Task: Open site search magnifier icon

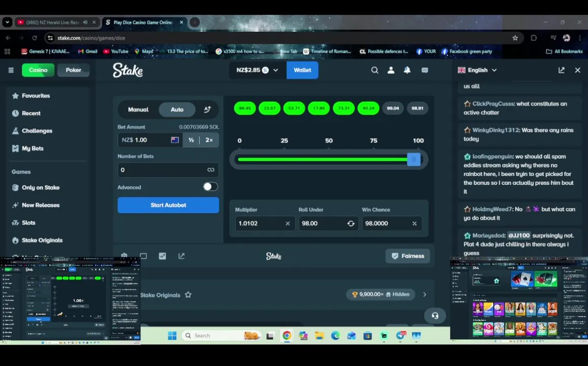Action: tap(375, 70)
